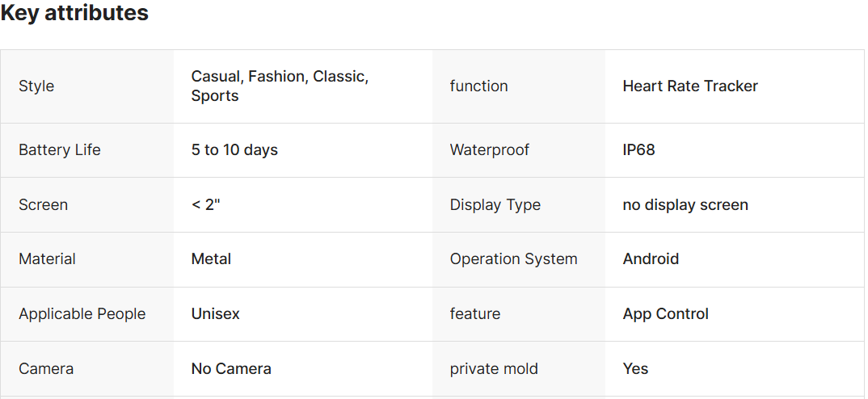This screenshot has width=868, height=399.
Task: Select the No Camera value
Action: pyautogui.click(x=231, y=368)
